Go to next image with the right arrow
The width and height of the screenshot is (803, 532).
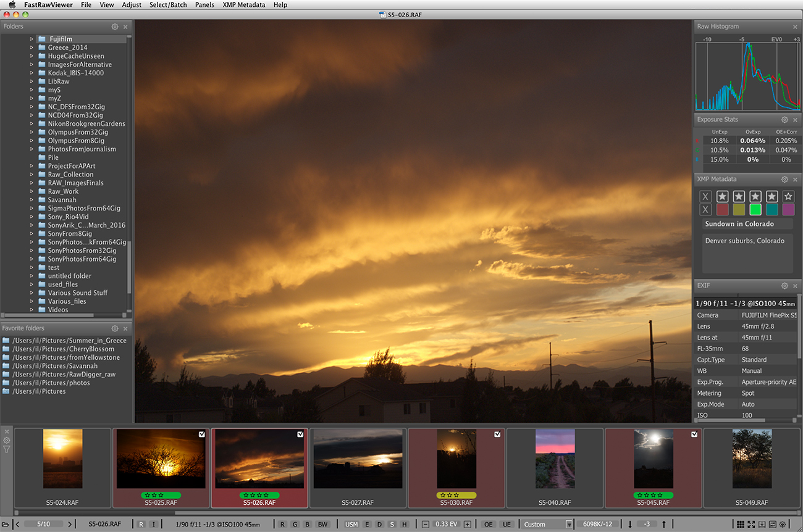70,525
